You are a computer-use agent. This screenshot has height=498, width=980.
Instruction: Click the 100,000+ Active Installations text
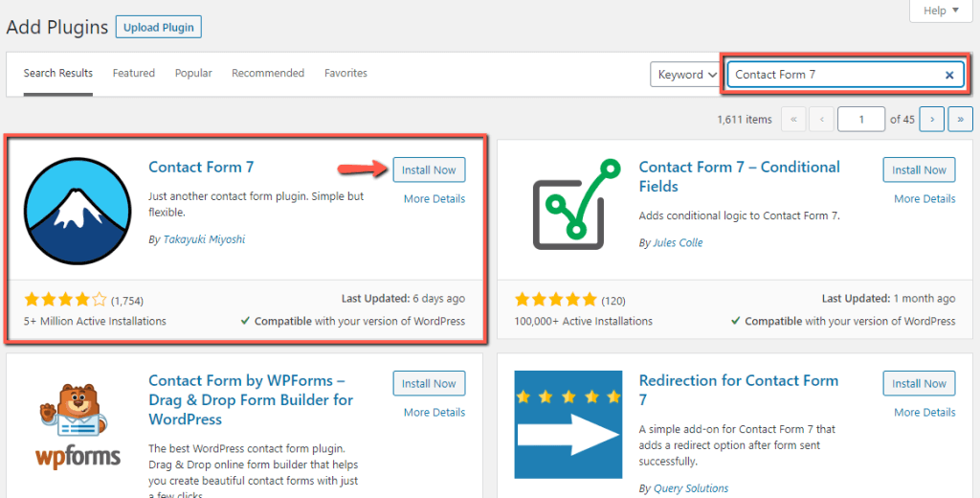click(x=583, y=322)
